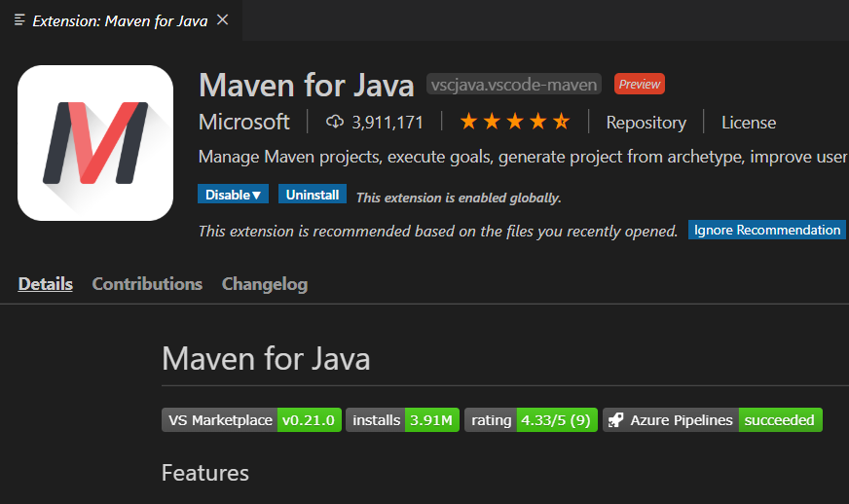Click the vscjava.vscode-maven identifier label

[513, 85]
